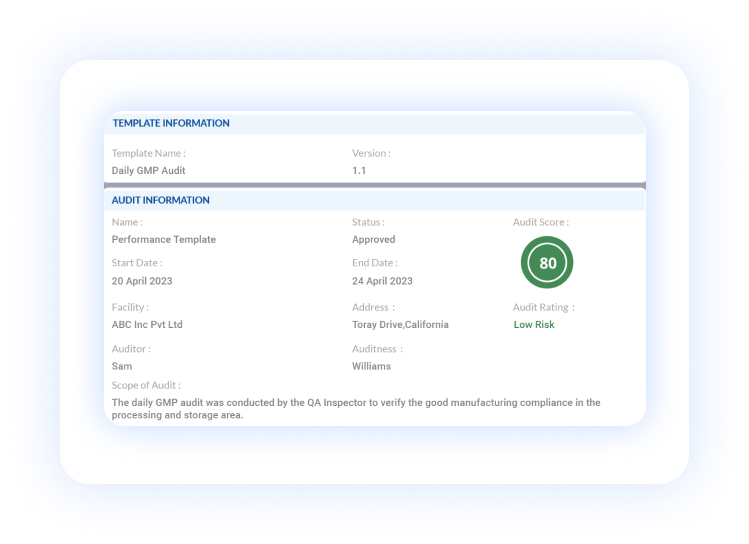The width and height of the screenshot is (749, 544).
Task: Click the 'Status :' label
Action: pyautogui.click(x=368, y=222)
